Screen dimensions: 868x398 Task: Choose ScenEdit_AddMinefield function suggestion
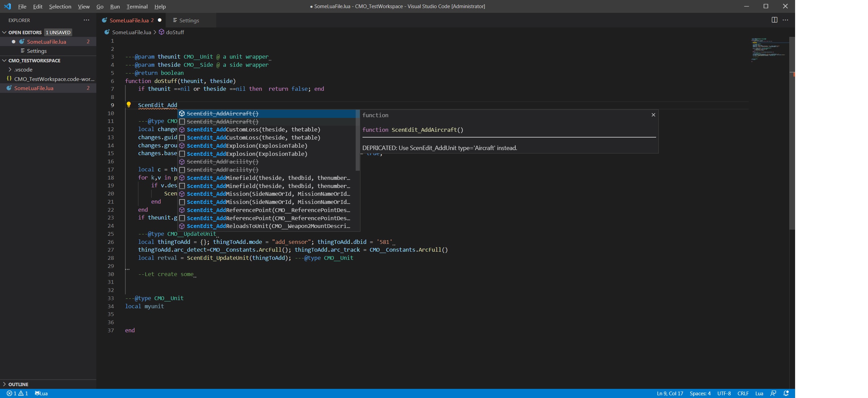coord(267,178)
